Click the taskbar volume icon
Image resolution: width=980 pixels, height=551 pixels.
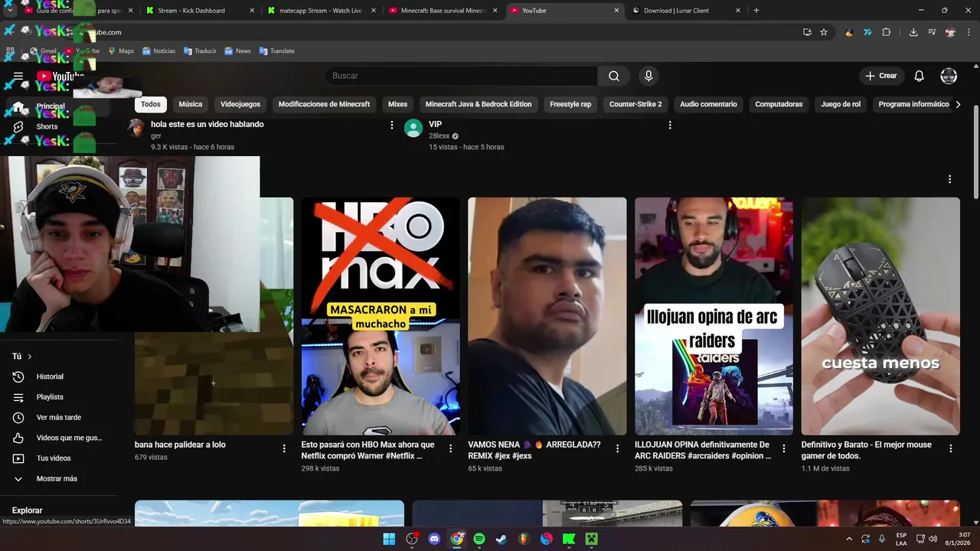[933, 539]
